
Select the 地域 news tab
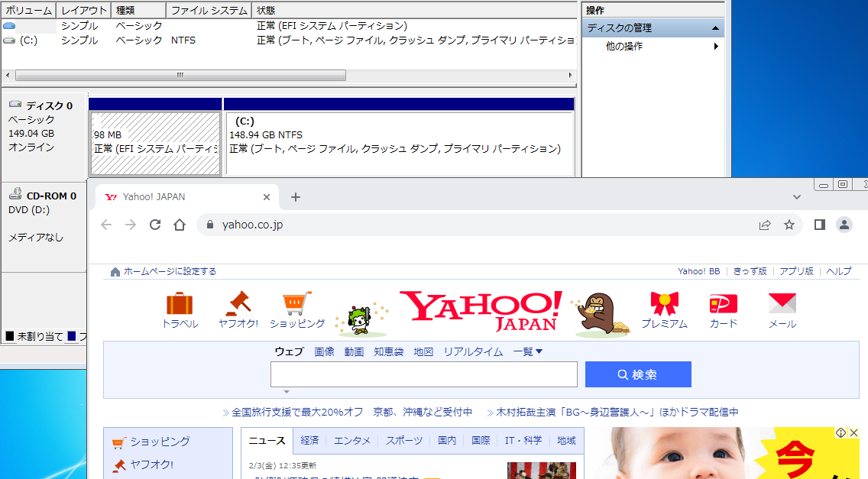[566, 441]
